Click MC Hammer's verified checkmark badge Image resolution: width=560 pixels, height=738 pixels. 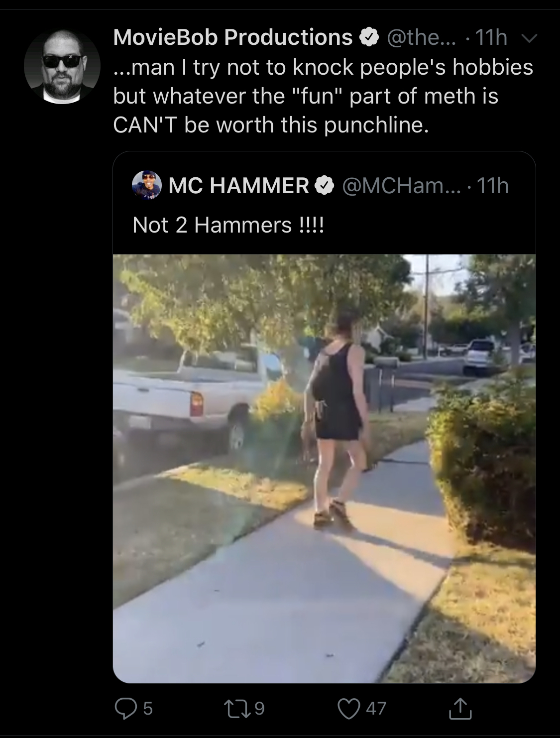pos(323,187)
